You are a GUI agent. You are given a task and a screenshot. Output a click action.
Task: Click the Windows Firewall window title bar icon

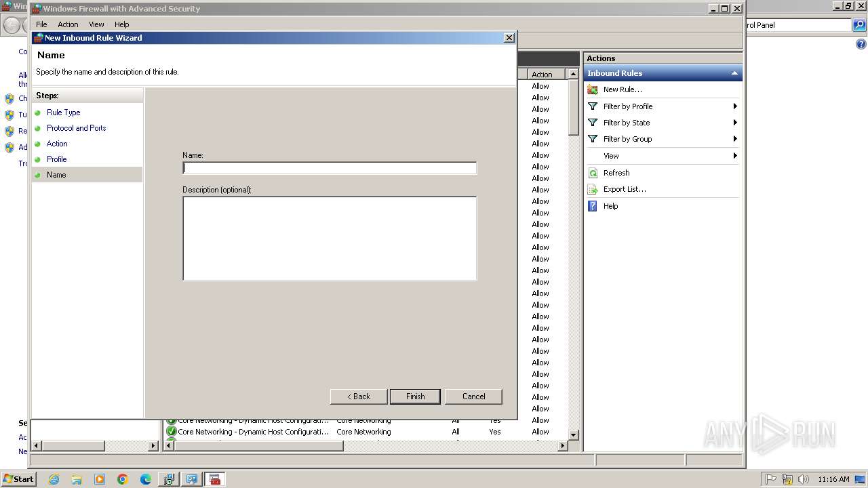point(36,9)
